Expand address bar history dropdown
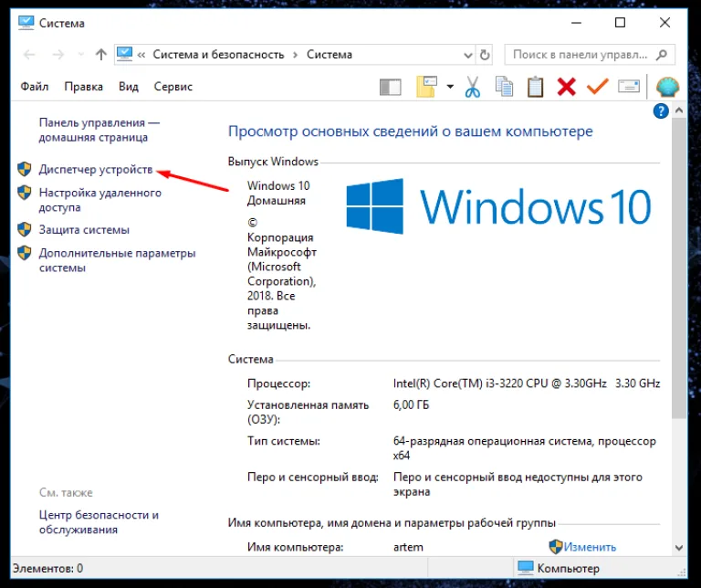The width and height of the screenshot is (701, 588). 468,55
